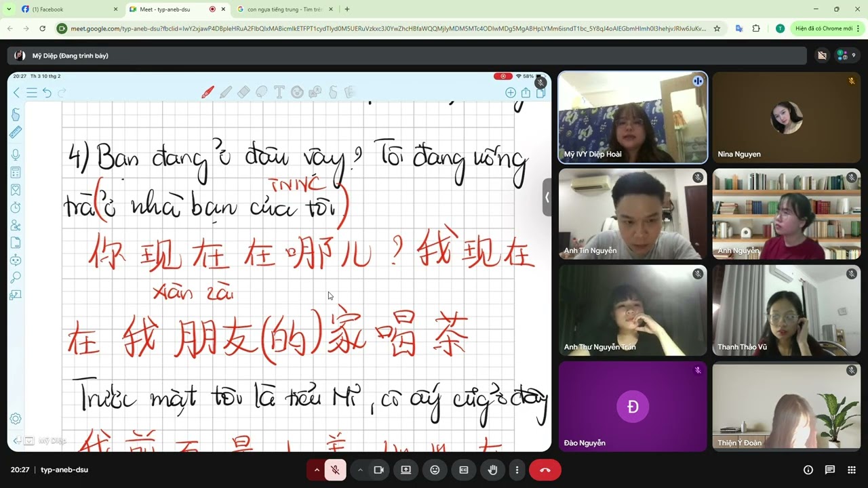Click the magnifier search icon in sidebar
The height and width of the screenshot is (488, 868).
click(16, 278)
